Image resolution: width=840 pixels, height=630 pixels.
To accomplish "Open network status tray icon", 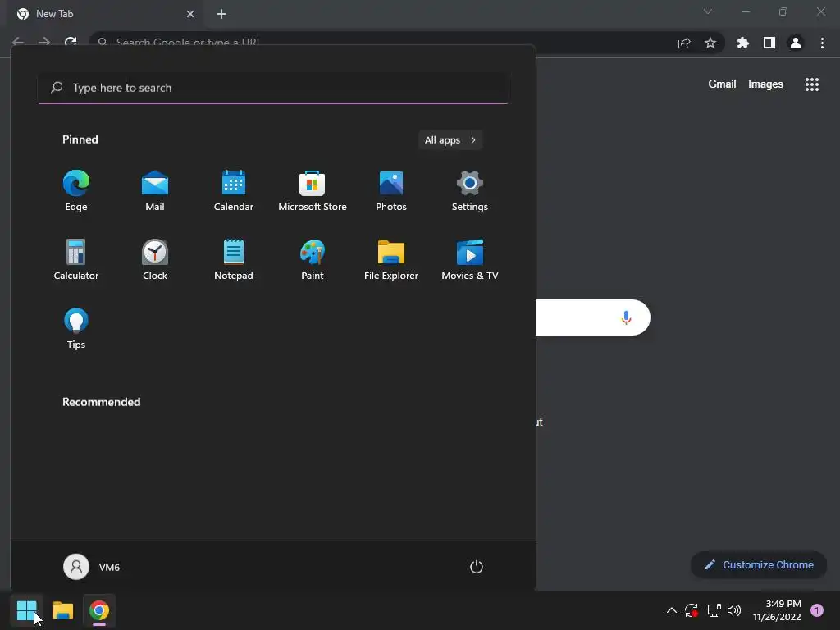I will pyautogui.click(x=714, y=610).
